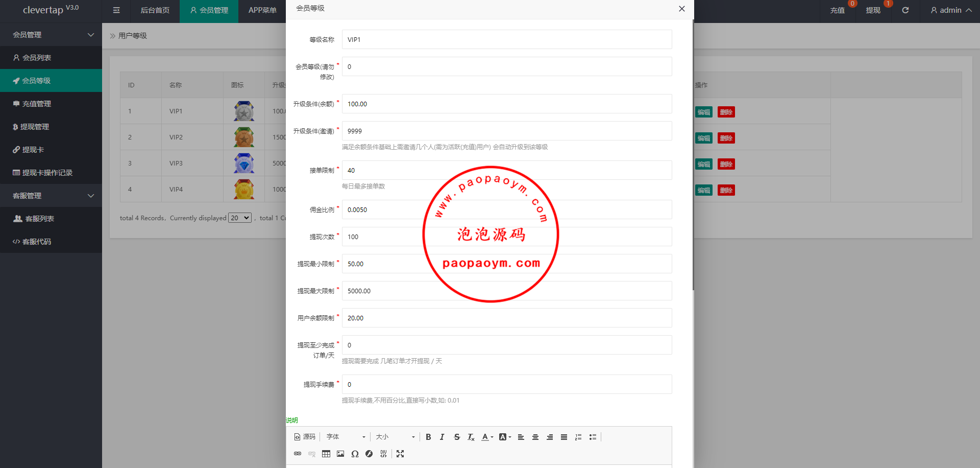Click the insert link icon
980x468 pixels.
298,454
